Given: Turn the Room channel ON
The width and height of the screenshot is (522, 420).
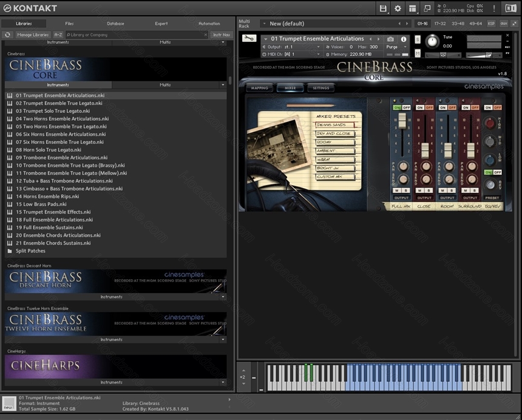Looking at the screenshot, I should pos(442,107).
